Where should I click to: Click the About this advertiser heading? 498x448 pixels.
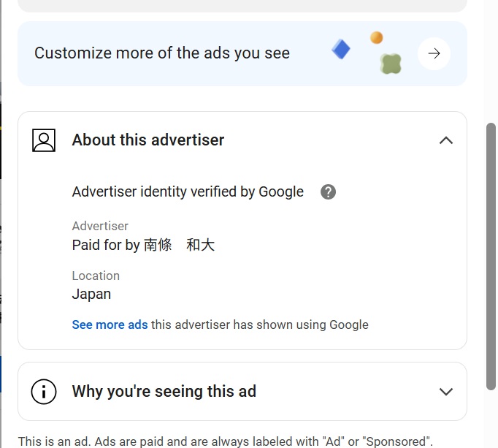pyautogui.click(x=148, y=140)
